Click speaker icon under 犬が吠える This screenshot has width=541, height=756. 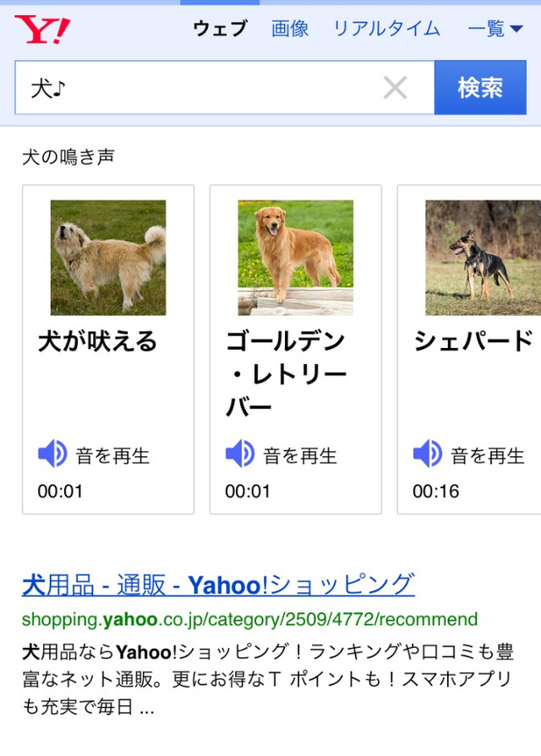click(52, 454)
